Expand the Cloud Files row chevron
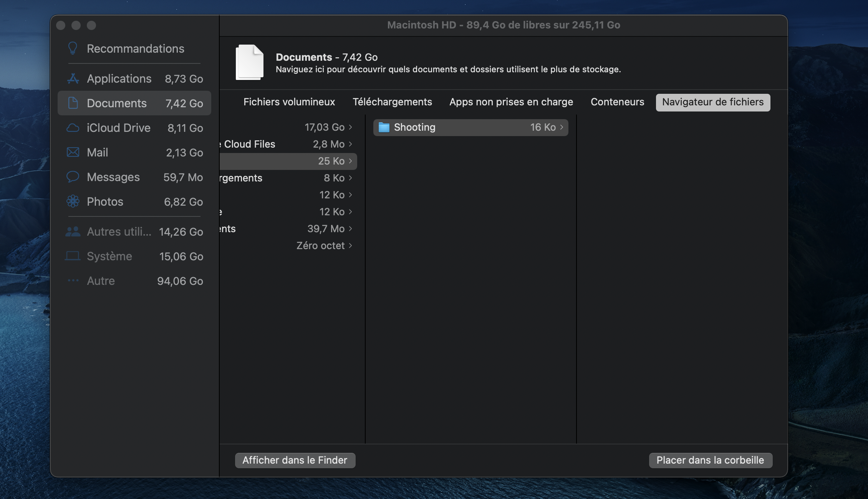Viewport: 868px width, 499px height. [x=350, y=144]
